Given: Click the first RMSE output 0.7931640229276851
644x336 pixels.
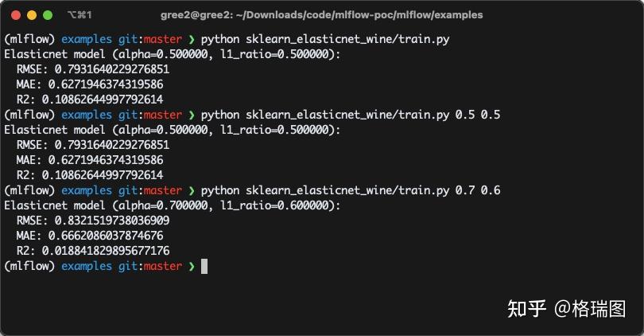Looking at the screenshot, I should [112, 69].
